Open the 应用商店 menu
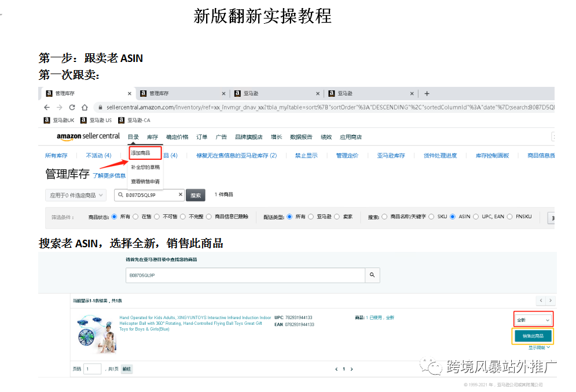 click(350, 137)
